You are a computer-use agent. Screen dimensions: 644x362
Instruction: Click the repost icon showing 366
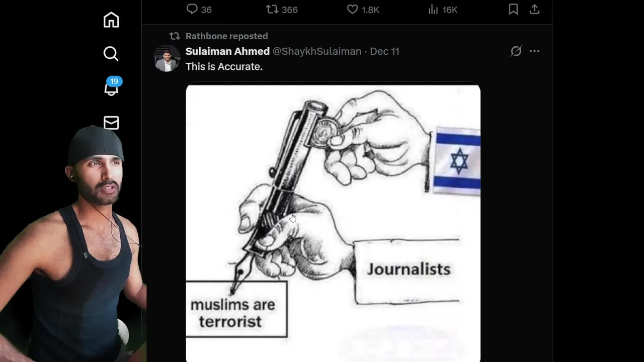pyautogui.click(x=282, y=10)
